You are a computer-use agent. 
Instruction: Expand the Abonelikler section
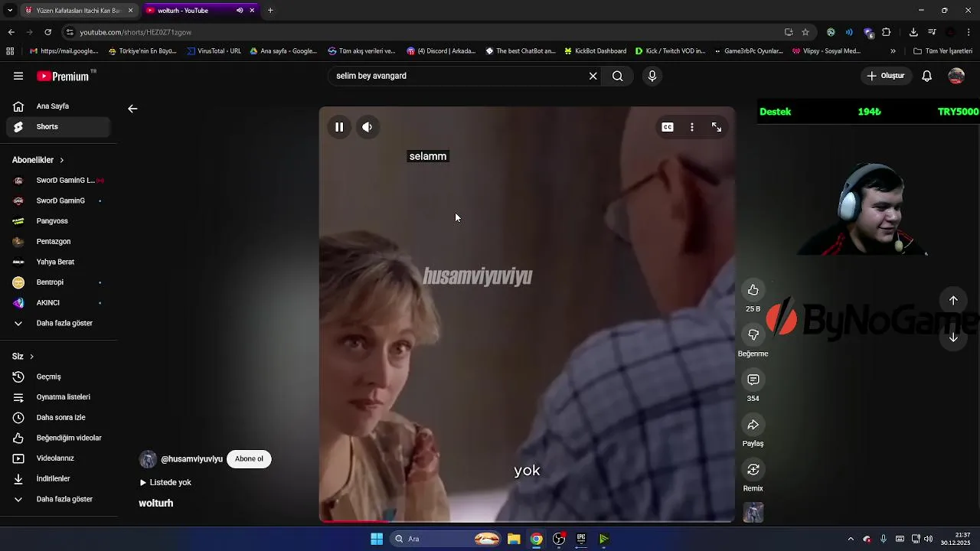click(38, 160)
